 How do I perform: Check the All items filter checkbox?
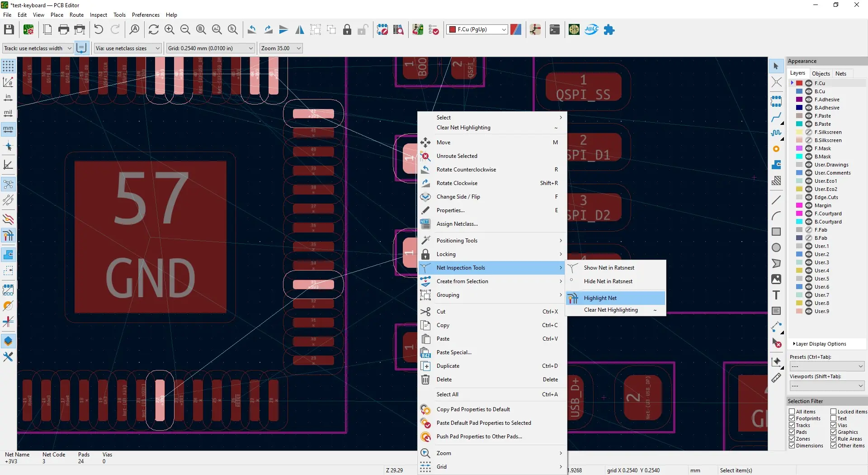(792, 412)
